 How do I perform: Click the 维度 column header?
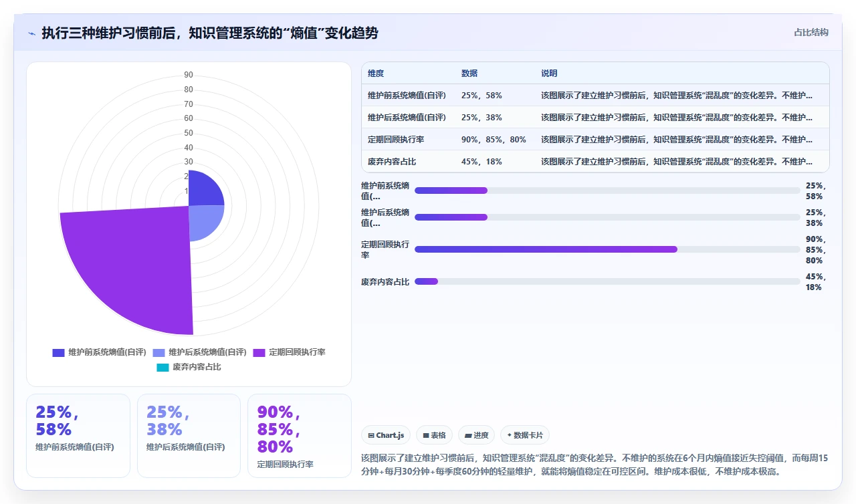click(x=376, y=74)
